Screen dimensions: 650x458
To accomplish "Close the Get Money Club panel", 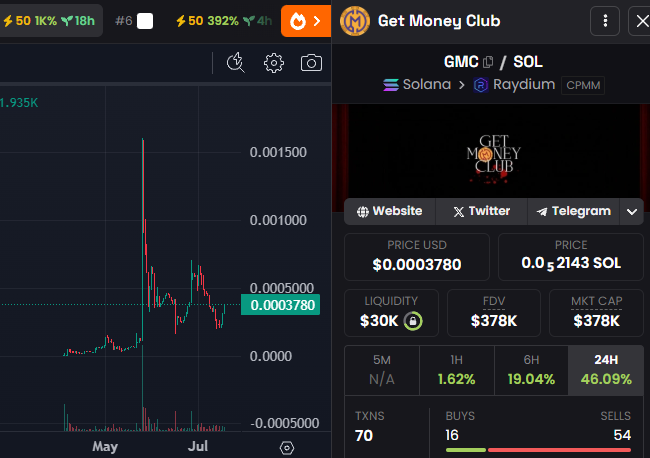I will (642, 21).
